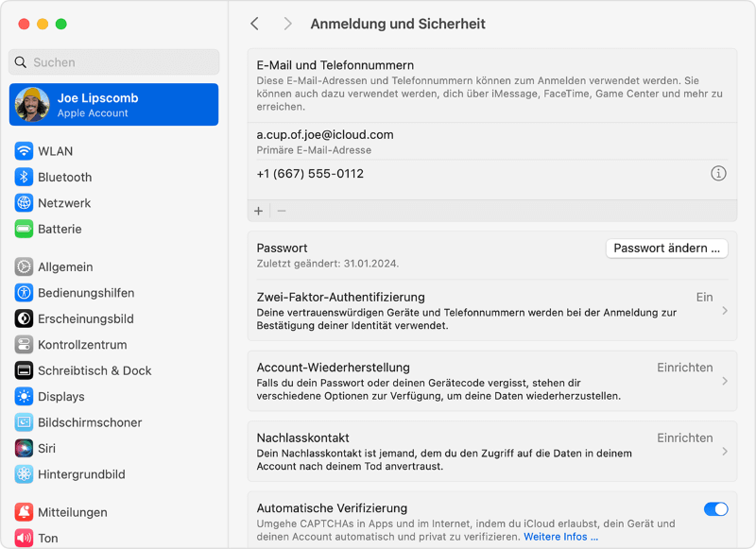This screenshot has width=756, height=549.
Task: Navigate back with the left chevron
Action: pos(254,23)
